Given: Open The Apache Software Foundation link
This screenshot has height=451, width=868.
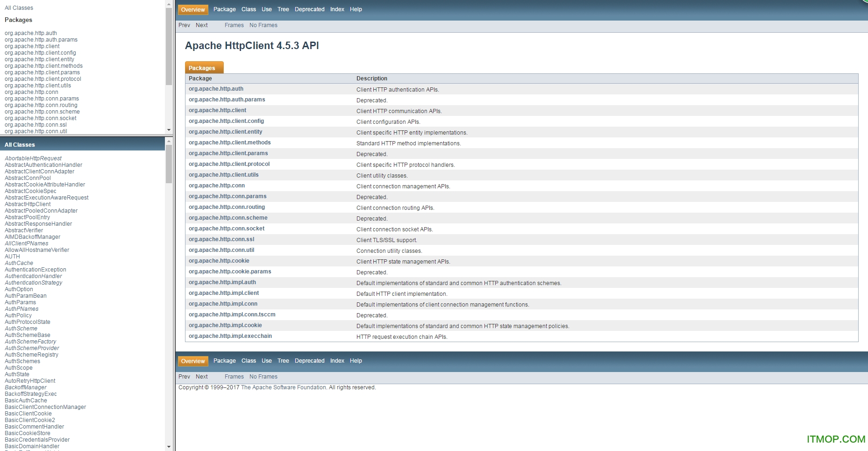Looking at the screenshot, I should coord(284,387).
